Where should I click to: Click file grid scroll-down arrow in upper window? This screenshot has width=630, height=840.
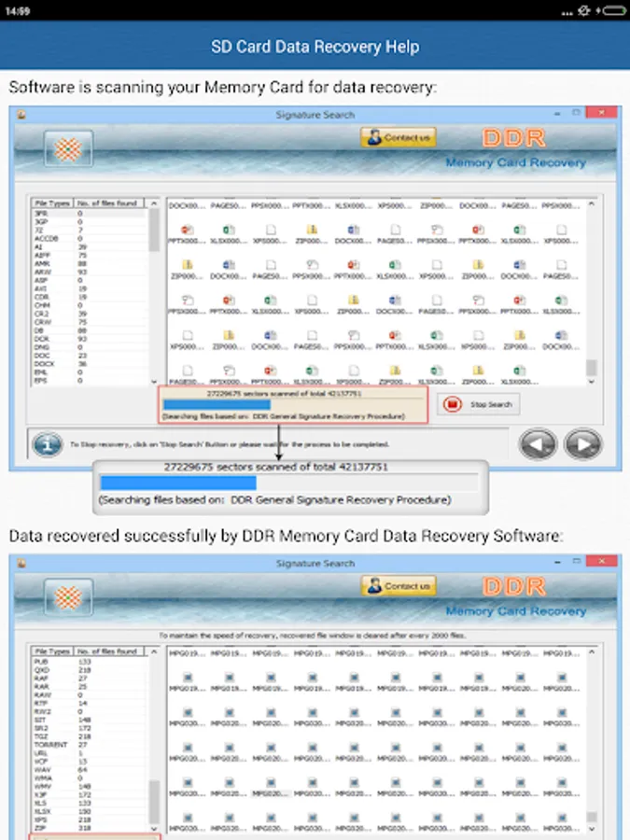[592, 382]
